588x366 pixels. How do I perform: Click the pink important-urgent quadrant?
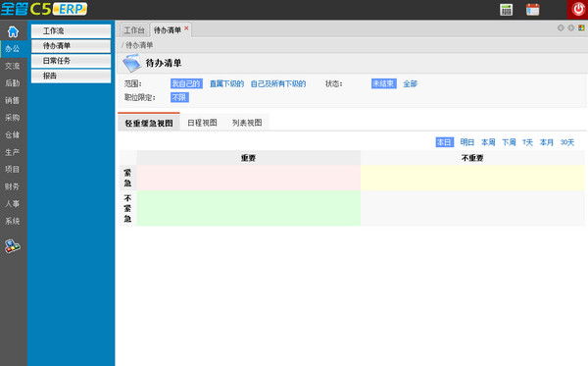point(249,178)
